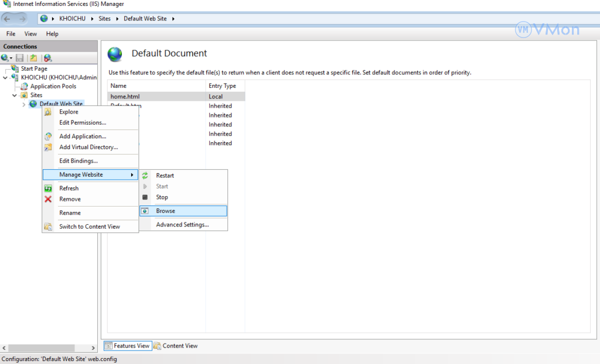The width and height of the screenshot is (600, 364).
Task: Sort list by Entry Type column header
Action: click(222, 86)
